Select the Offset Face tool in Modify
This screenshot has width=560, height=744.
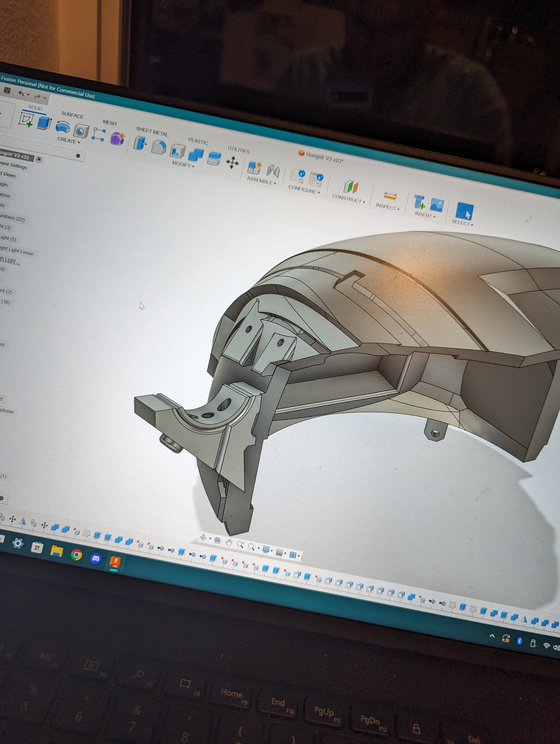[x=214, y=158]
